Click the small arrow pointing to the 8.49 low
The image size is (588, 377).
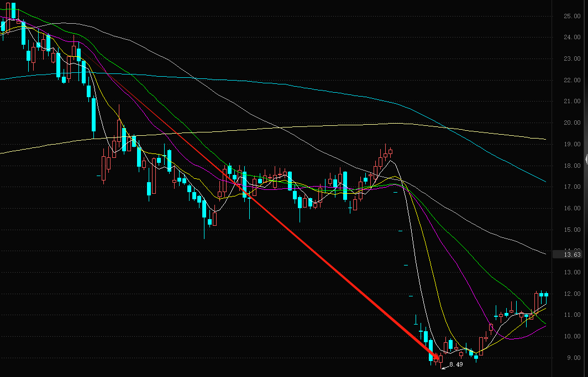pyautogui.click(x=445, y=368)
